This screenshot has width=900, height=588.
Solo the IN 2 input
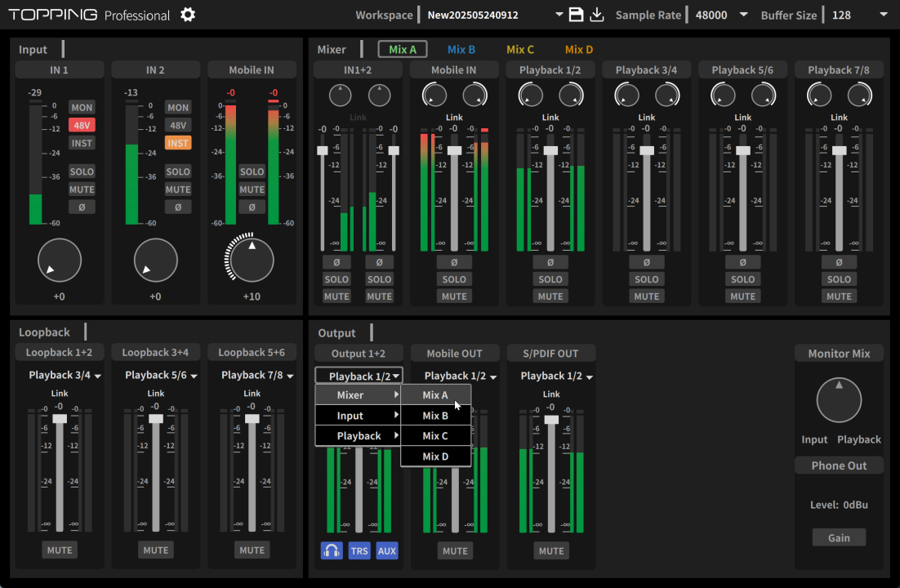178,171
